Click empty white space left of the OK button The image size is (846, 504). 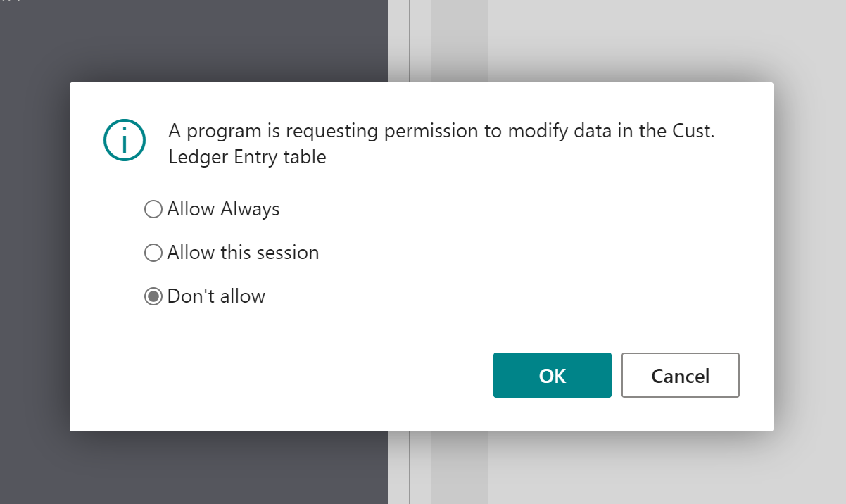point(317,375)
